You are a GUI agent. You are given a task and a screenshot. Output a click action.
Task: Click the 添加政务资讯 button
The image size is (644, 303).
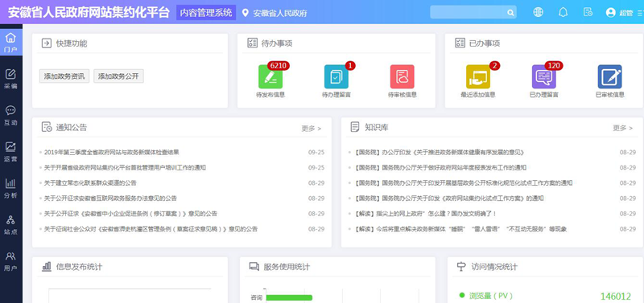click(x=64, y=76)
